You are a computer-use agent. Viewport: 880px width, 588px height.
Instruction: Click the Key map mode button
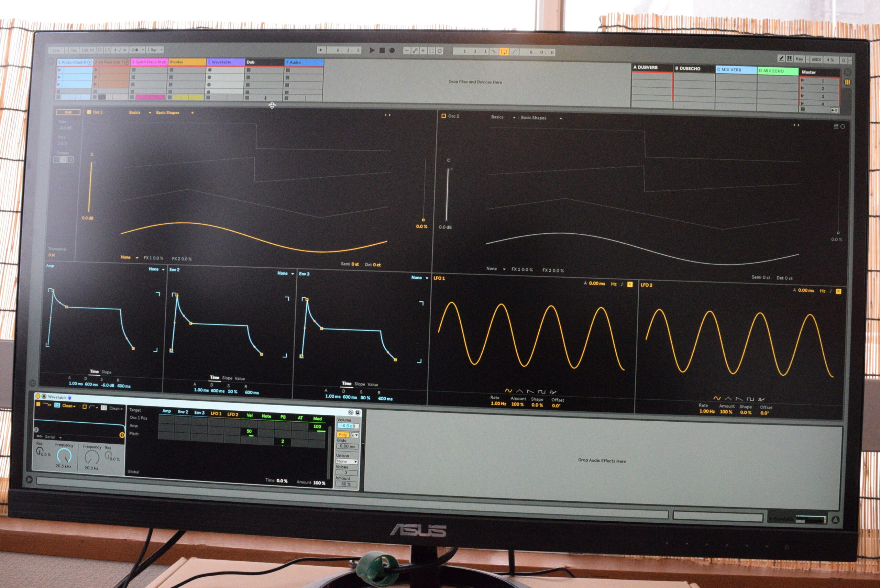coord(799,59)
